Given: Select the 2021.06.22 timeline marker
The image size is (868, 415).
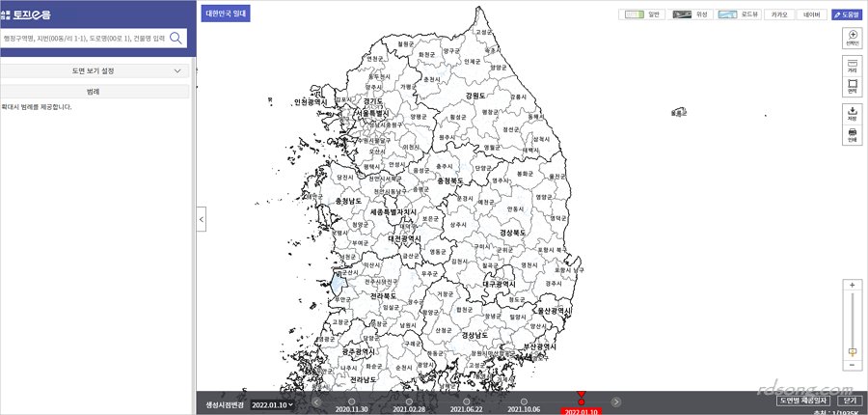Looking at the screenshot, I should [x=466, y=401].
